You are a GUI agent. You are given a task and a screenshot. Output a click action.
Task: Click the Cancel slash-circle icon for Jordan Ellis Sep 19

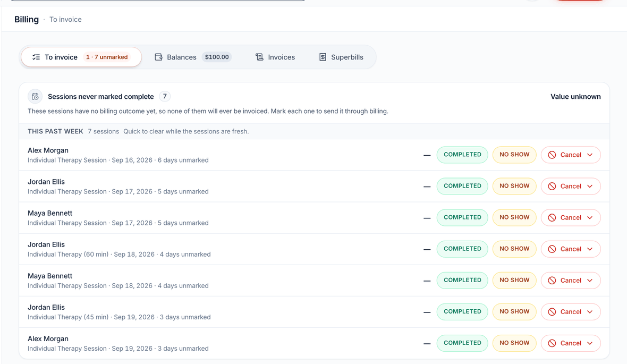[x=552, y=312]
